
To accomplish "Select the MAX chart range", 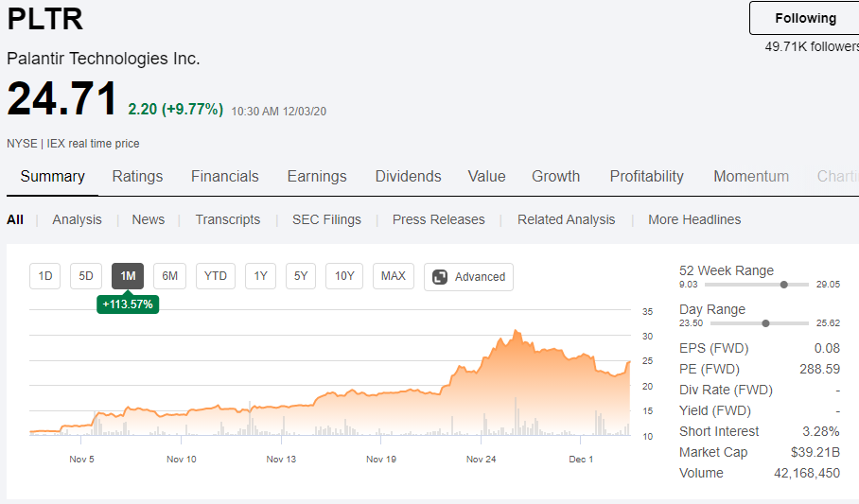I will (394, 276).
